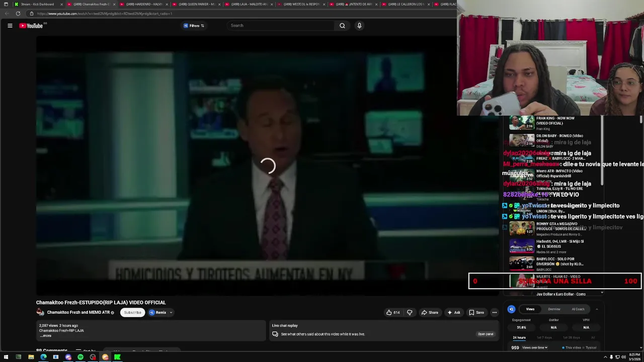This screenshot has height=362, width=644.
Task: Save the video to a playlist
Action: click(x=476, y=312)
